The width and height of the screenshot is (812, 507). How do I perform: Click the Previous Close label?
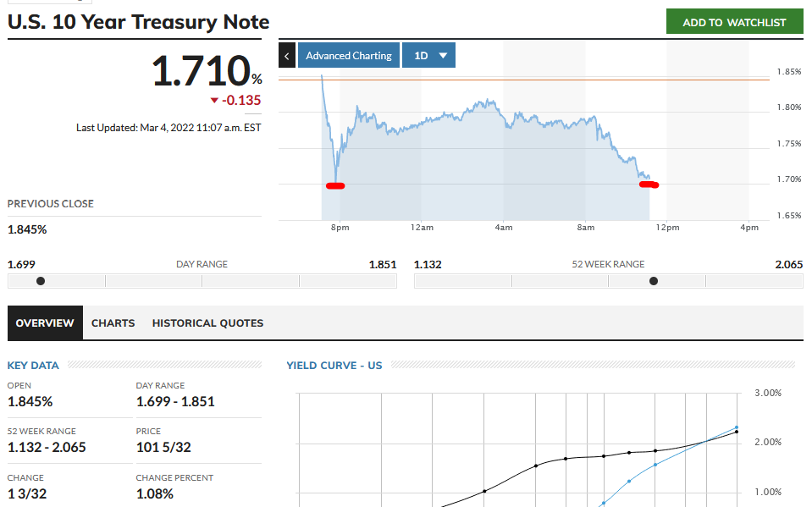[x=50, y=204]
